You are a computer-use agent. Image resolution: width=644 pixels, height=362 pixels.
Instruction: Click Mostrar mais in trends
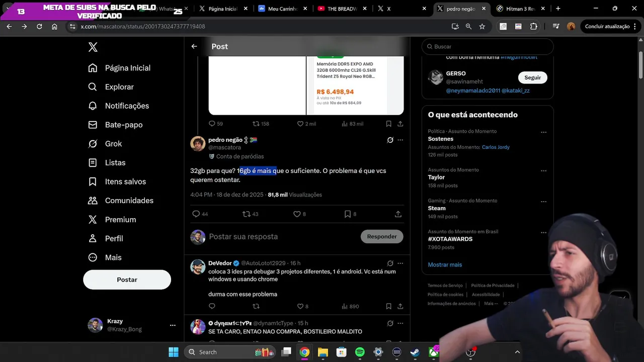[445, 264]
